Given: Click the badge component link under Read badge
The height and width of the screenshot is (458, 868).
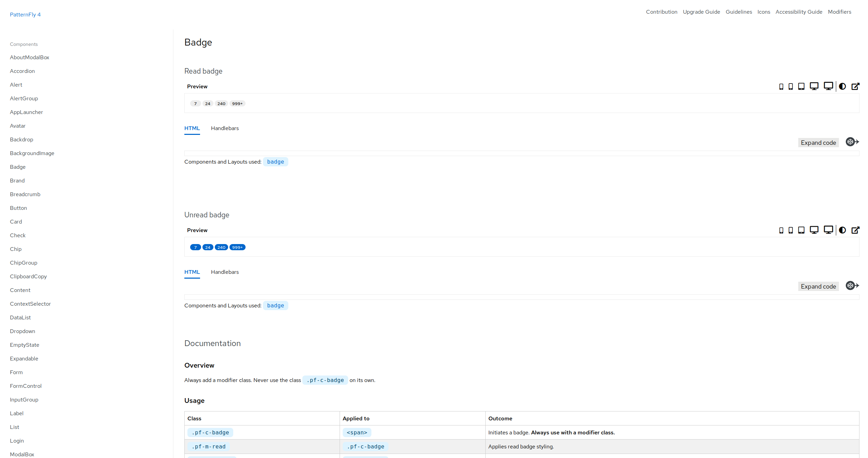Looking at the screenshot, I should (x=276, y=162).
